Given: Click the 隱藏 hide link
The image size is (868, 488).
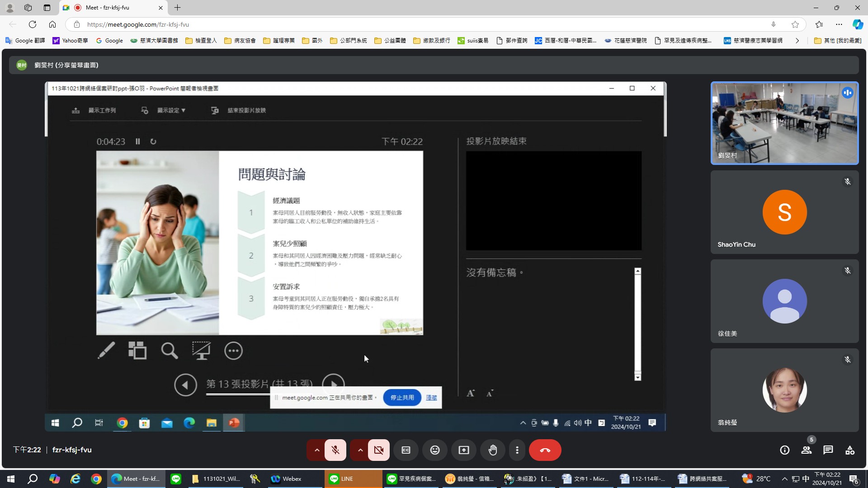Looking at the screenshot, I should point(431,398).
